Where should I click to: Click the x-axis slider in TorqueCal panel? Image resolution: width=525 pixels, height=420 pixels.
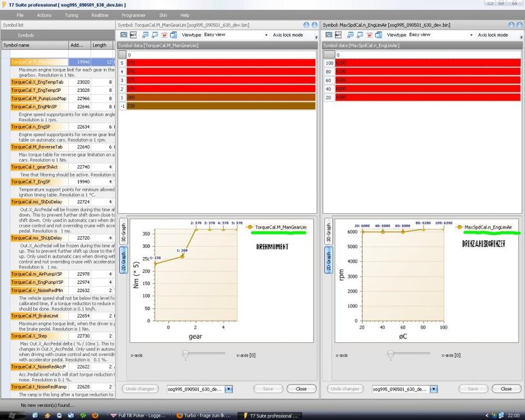pos(204,354)
